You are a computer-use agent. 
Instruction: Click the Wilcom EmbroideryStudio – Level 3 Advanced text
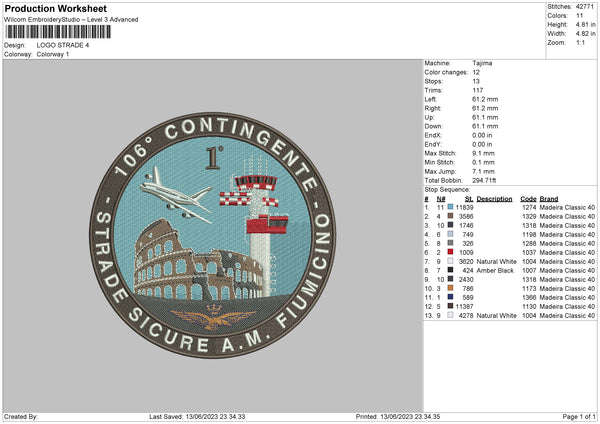pyautogui.click(x=71, y=20)
